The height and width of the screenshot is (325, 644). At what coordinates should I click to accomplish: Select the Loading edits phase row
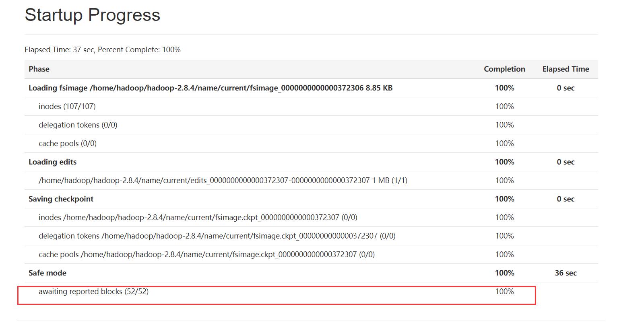52,162
